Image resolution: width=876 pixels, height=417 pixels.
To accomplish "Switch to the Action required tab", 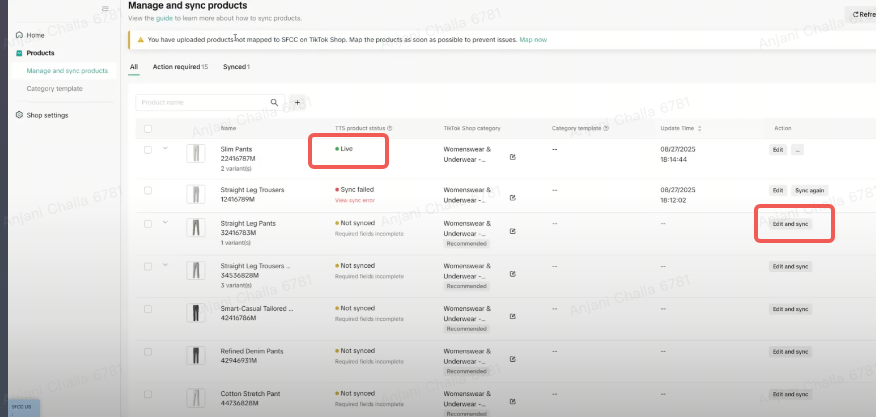I will click(180, 66).
